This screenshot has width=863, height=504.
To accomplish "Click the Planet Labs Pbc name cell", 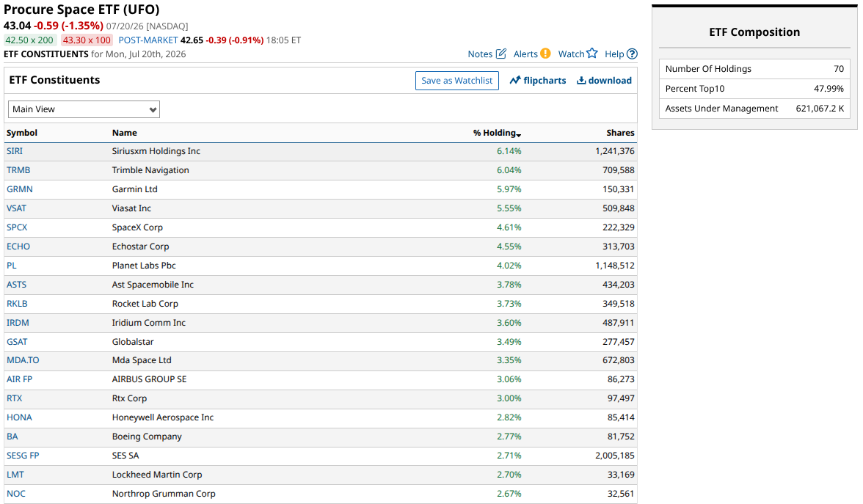I will click(144, 266).
